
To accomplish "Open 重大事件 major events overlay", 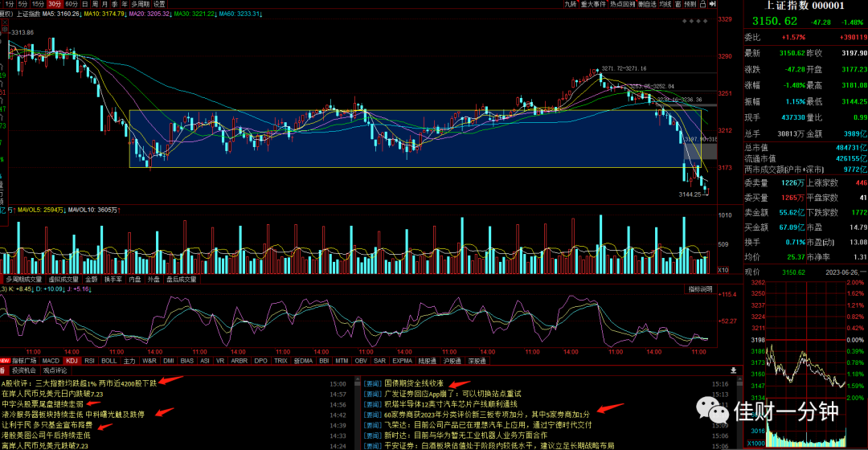I will (x=593, y=4).
